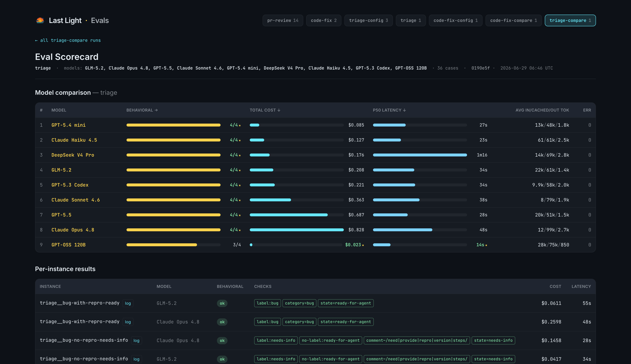The image size is (631, 364).
Task: Click the 13k/48k/1.8k token value
Action: pos(552,125)
